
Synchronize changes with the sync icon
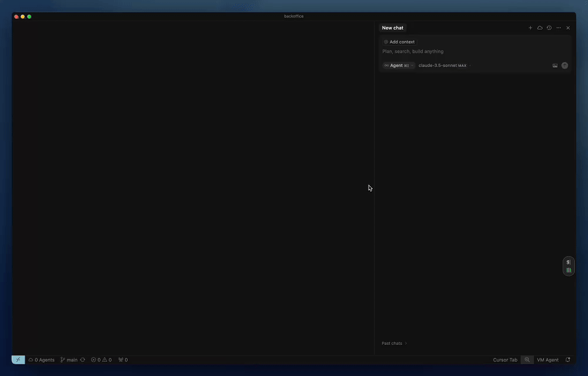pyautogui.click(x=82, y=360)
